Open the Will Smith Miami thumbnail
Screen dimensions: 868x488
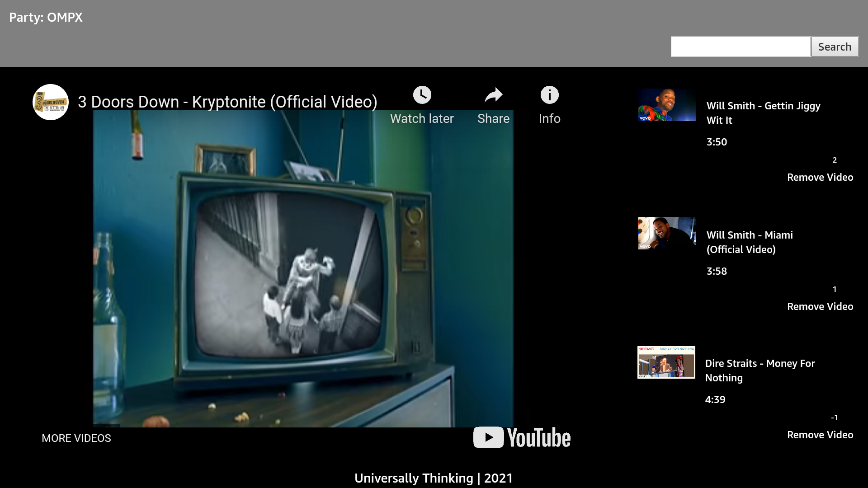pos(667,233)
